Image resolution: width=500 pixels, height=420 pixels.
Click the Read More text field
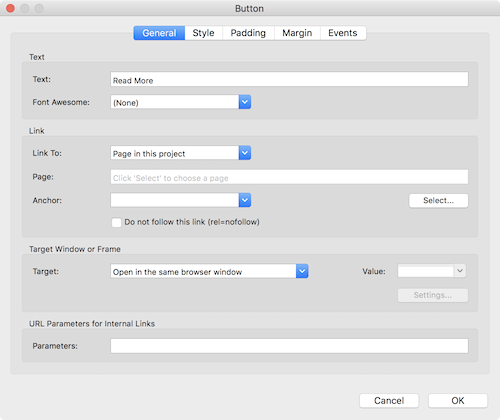(289, 80)
